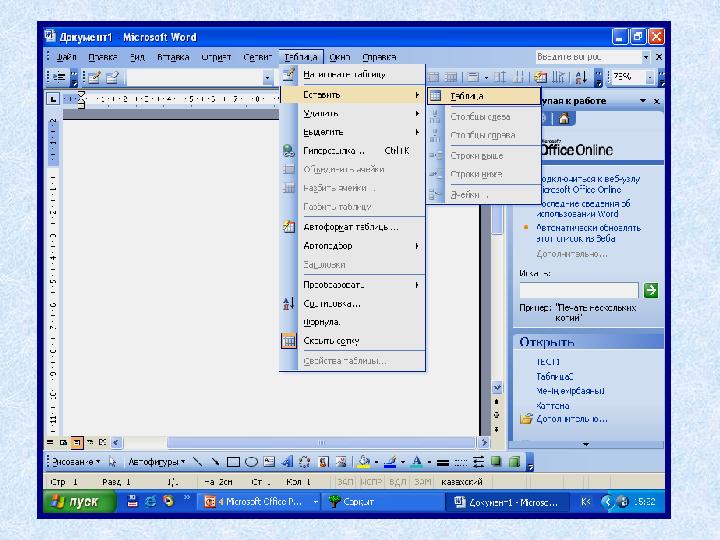Open Line Style options
The width and height of the screenshot is (720, 540).
[443, 462]
